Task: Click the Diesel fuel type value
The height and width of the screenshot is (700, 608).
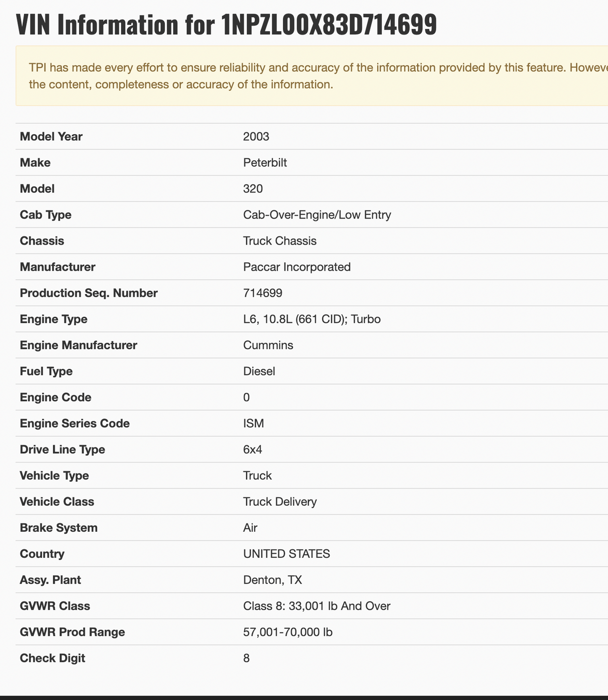Action: tap(259, 371)
